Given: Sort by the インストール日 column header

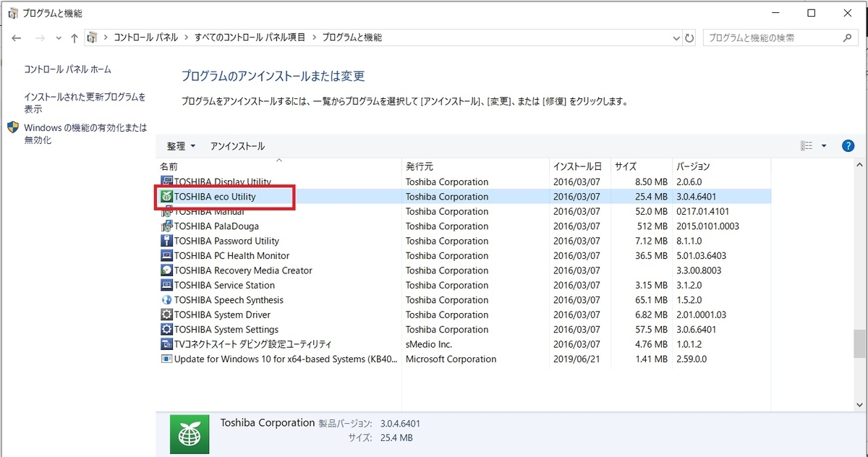Looking at the screenshot, I should 580,166.
